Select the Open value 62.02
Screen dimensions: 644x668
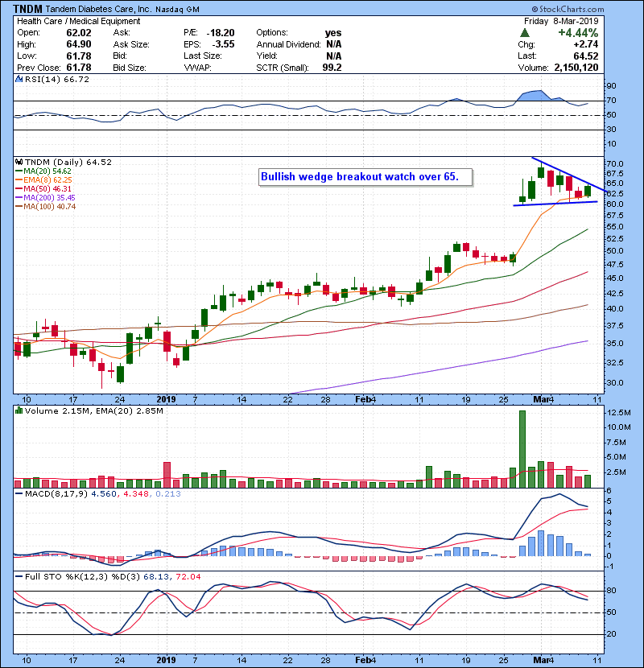point(79,33)
